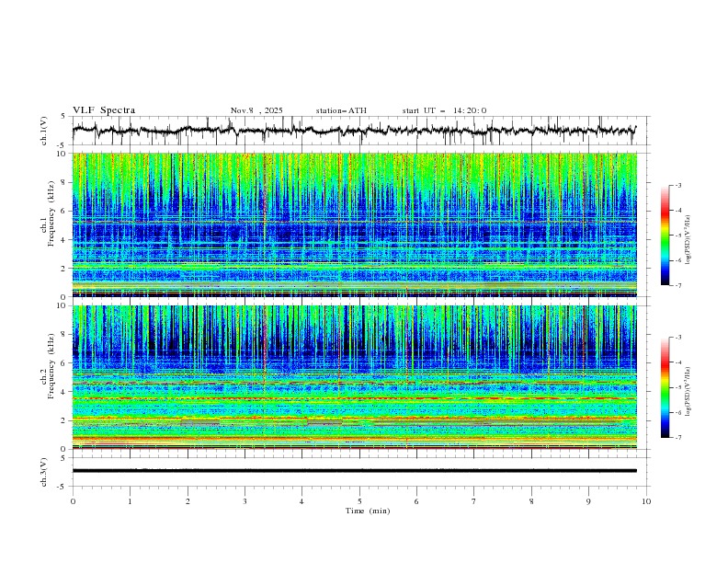Click the ch.2 color scale bar

click(665, 387)
